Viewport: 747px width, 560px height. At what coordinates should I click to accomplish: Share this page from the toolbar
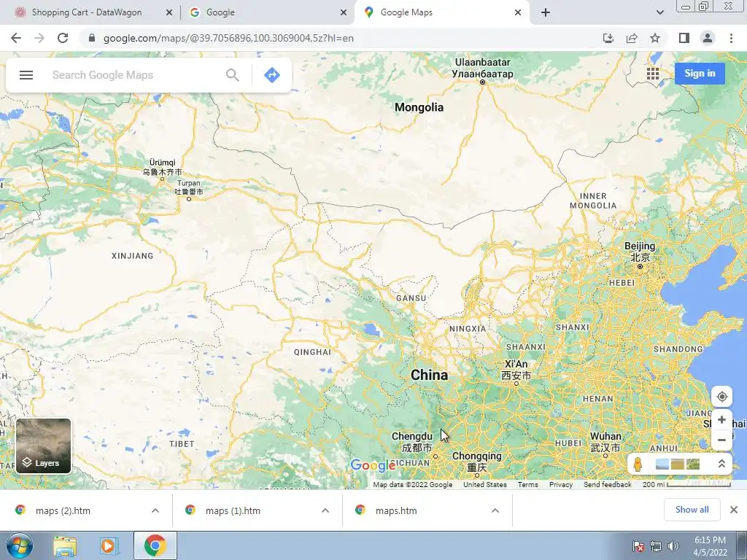632,38
